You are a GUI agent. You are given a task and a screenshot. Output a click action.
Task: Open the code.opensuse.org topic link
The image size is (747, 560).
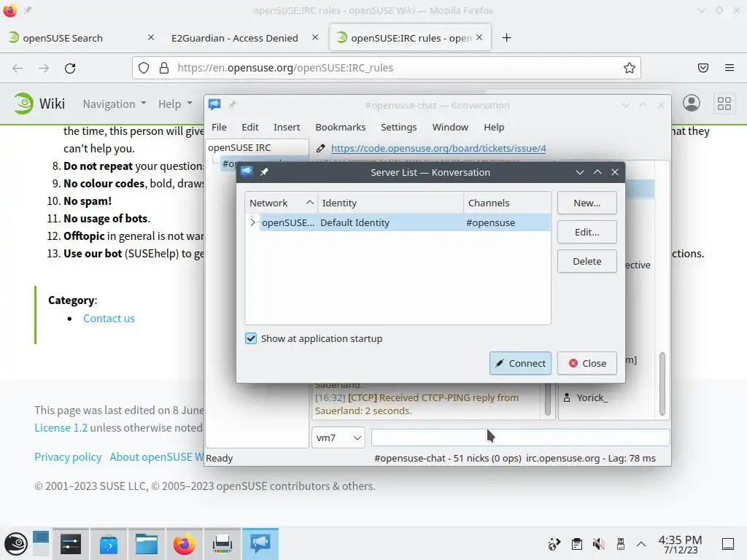click(x=438, y=148)
